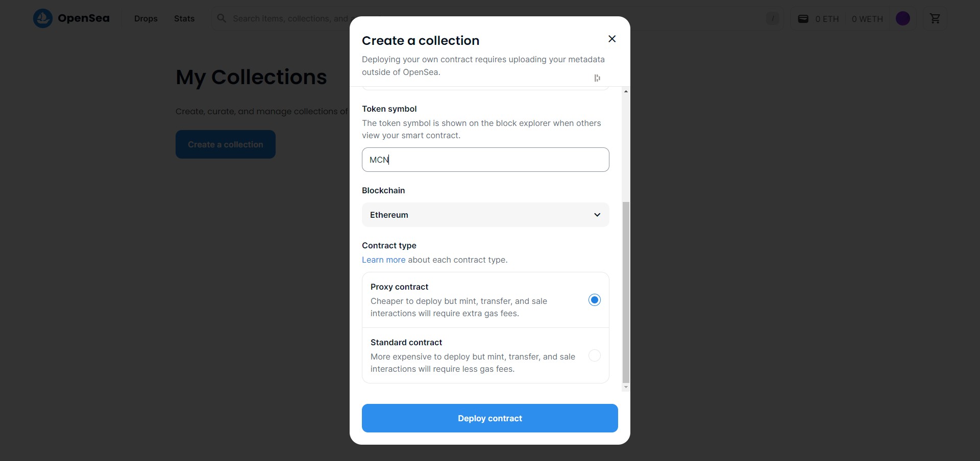This screenshot has width=980, height=461.
Task: Open the shopping cart icon
Action: coord(935,18)
